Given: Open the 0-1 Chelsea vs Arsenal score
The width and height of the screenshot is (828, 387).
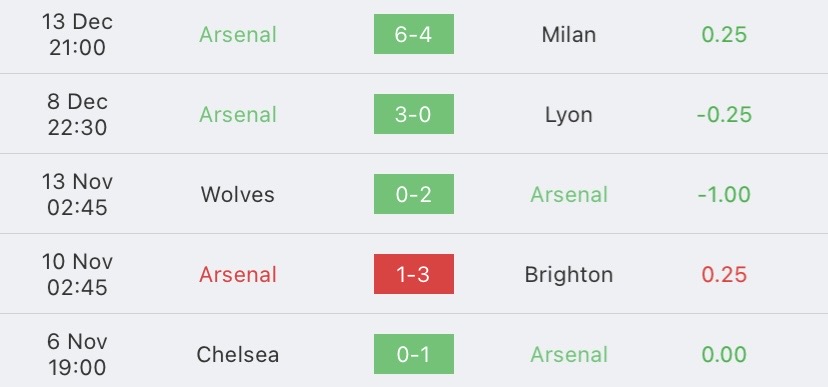Looking at the screenshot, I should coord(413,354).
